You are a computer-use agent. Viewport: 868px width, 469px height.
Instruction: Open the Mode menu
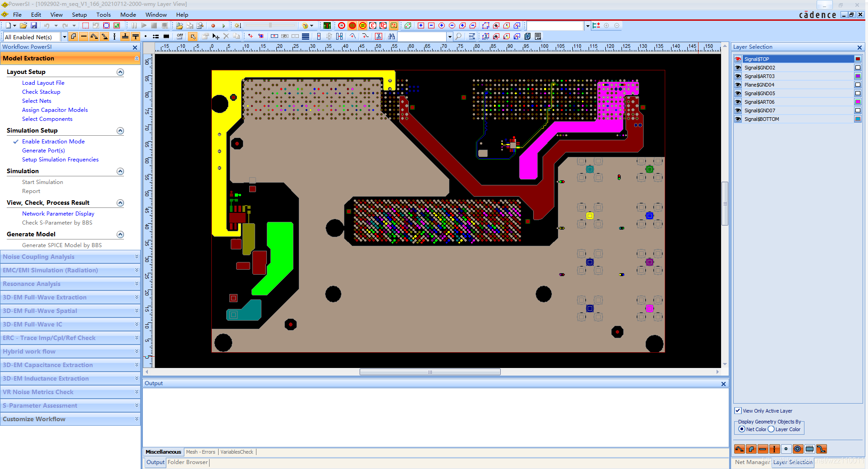pos(128,14)
